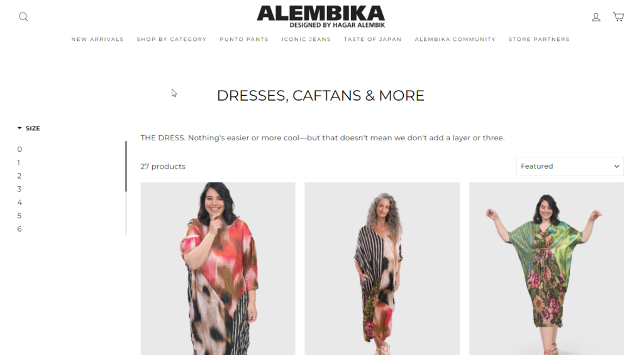Open Alembika Community menu

tap(455, 39)
